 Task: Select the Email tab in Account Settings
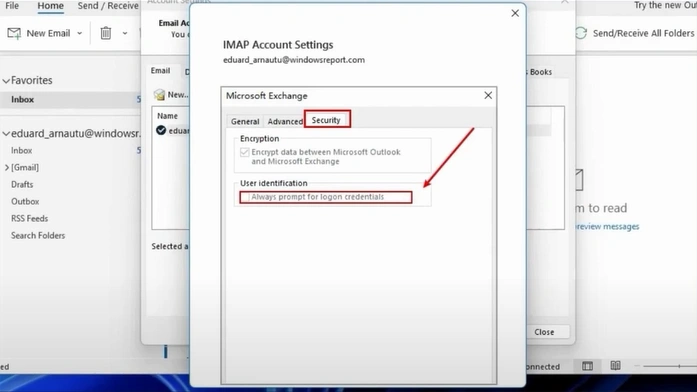160,71
